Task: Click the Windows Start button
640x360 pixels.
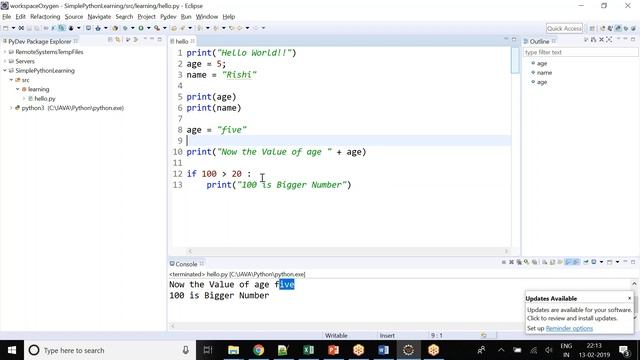Action: [12, 350]
